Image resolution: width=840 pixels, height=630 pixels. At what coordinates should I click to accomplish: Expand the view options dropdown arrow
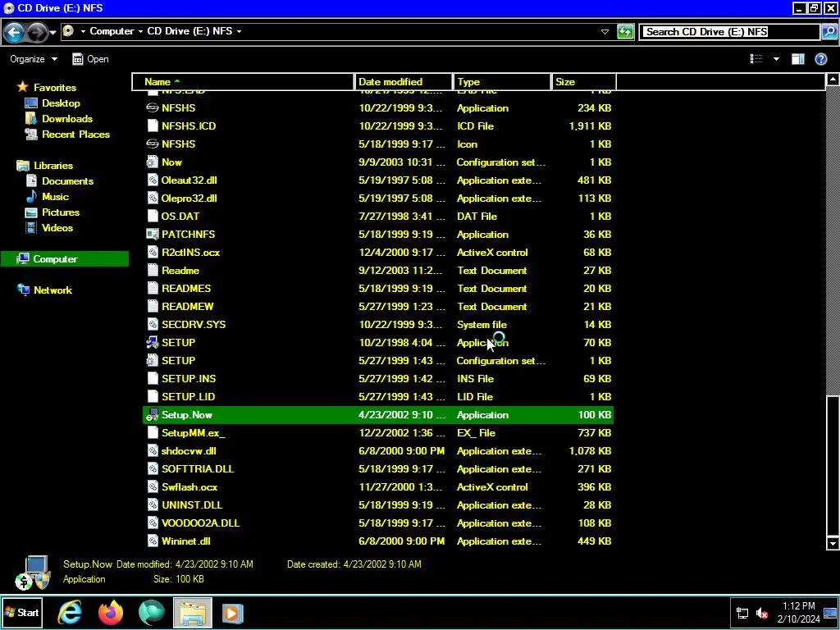776,59
